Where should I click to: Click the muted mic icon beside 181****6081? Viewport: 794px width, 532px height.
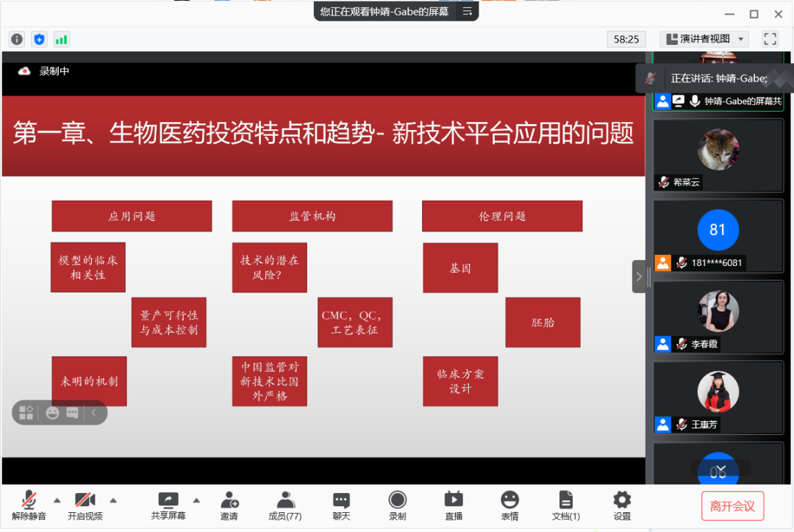click(x=682, y=263)
